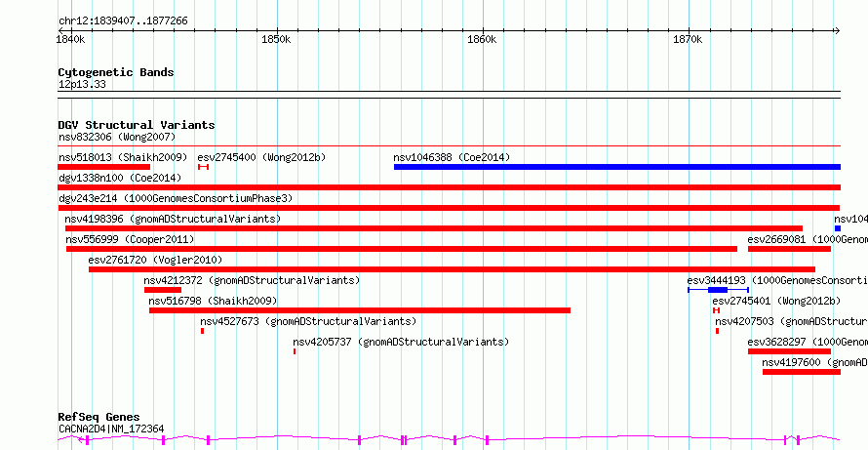Select the small red mark under nsv4207503
Viewport: 868px width, 450px height.
tap(718, 331)
